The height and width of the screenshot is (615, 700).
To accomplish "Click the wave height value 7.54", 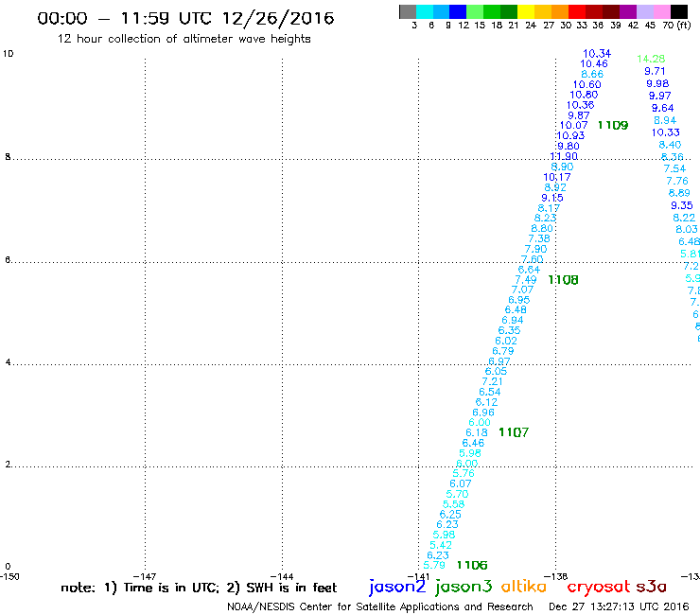I will 674,168.
